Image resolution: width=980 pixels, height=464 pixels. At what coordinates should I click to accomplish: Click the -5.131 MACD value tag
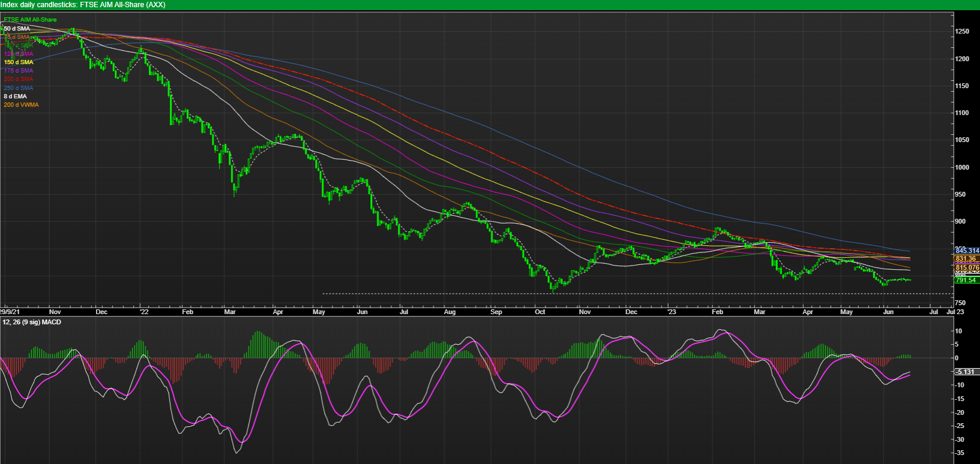click(966, 372)
